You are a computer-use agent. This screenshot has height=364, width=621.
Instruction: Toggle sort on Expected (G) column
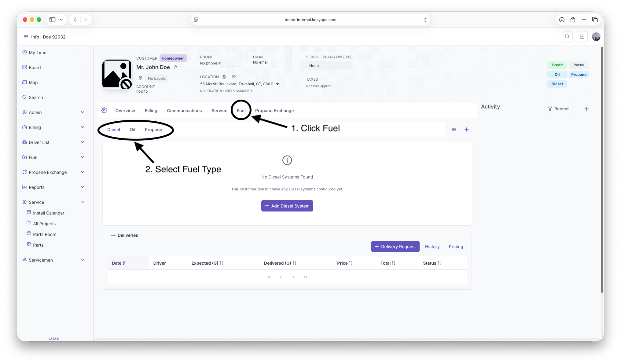point(207,263)
